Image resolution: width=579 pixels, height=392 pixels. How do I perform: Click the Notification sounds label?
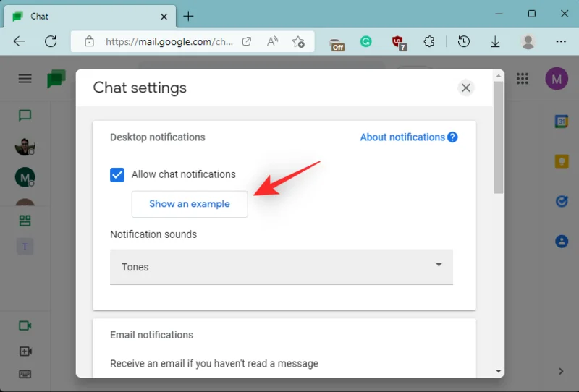coord(153,234)
